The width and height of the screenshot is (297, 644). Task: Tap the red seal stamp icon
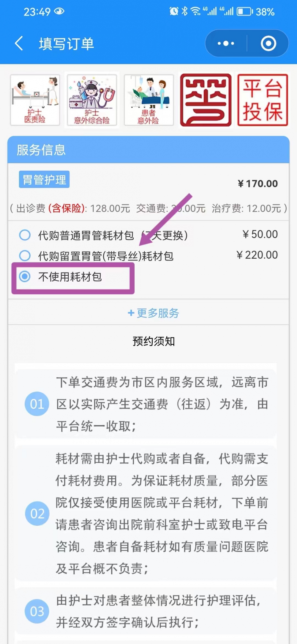[x=206, y=100]
